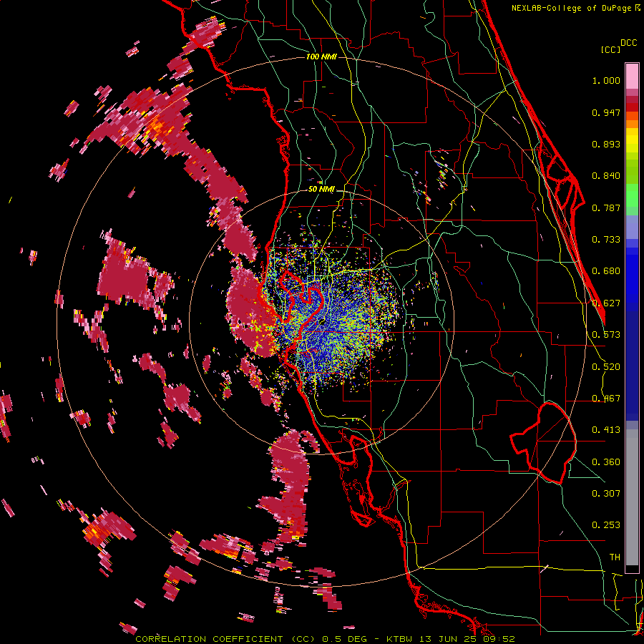Viewport: 644px width, 644px height.
Task: Click the Lake Okeechobee outline on the map
Action: pos(545,444)
